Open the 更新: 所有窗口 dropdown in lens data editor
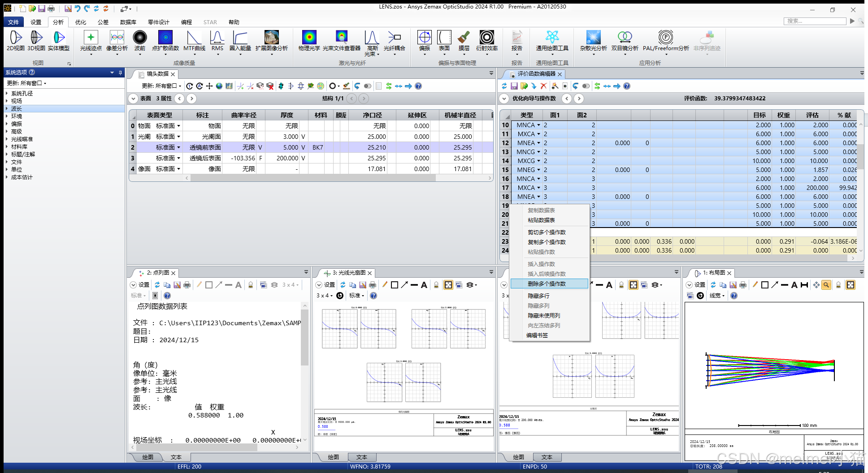The height and width of the screenshot is (473, 868). pyautogui.click(x=161, y=86)
